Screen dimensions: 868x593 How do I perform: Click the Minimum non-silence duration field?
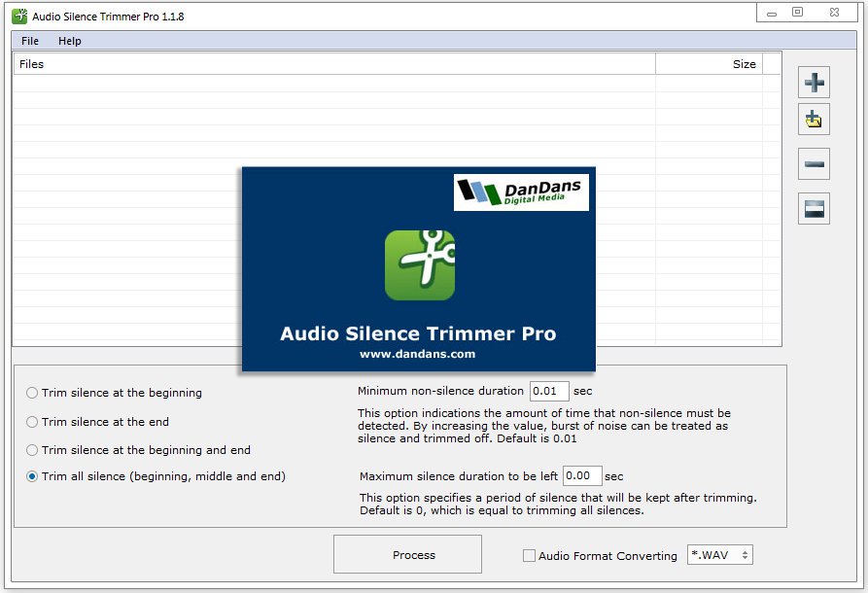pos(549,391)
